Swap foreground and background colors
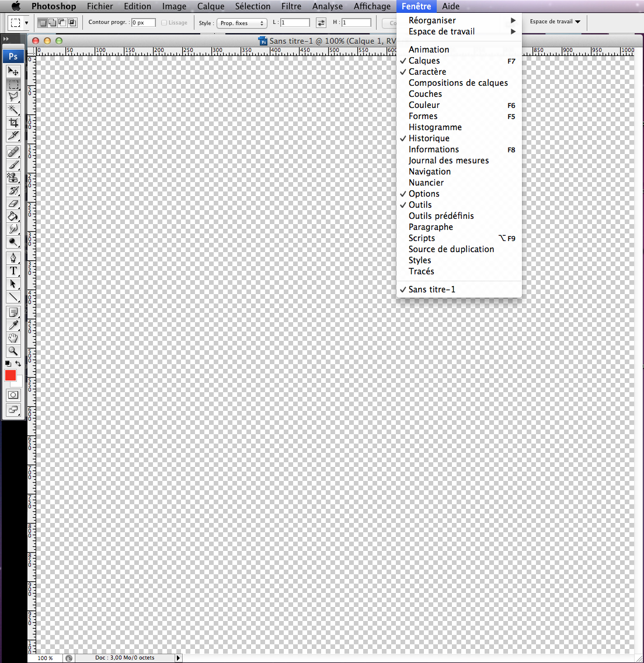The image size is (644, 663). pos(18,364)
